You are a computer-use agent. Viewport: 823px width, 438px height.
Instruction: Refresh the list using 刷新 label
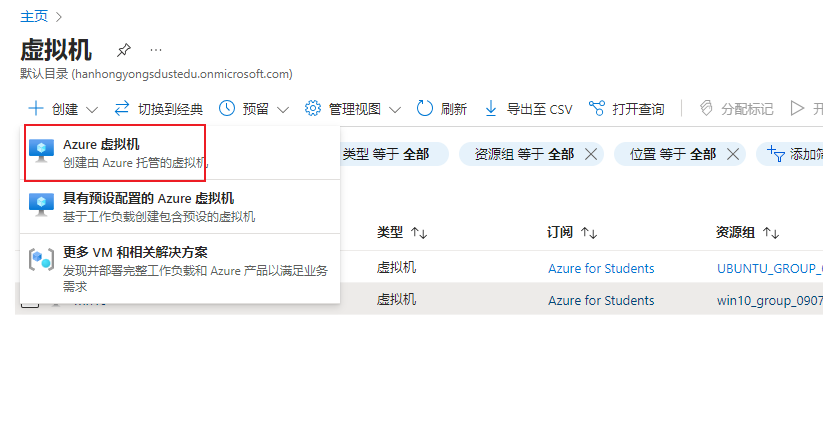click(453, 109)
